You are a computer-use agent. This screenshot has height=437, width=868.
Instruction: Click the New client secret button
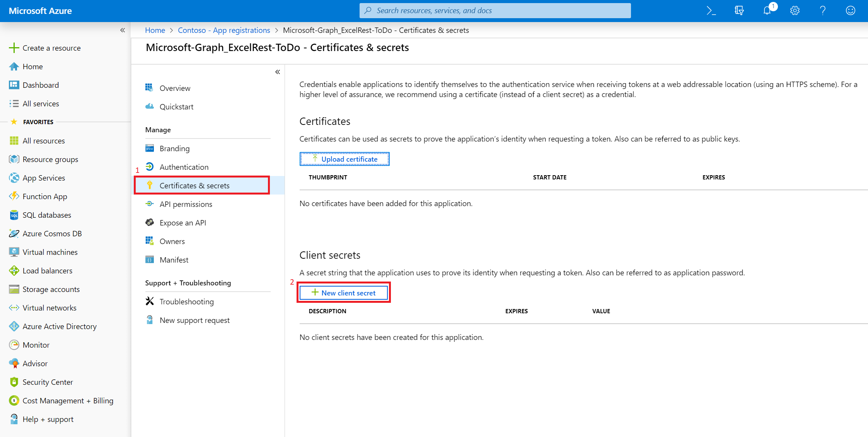click(344, 293)
